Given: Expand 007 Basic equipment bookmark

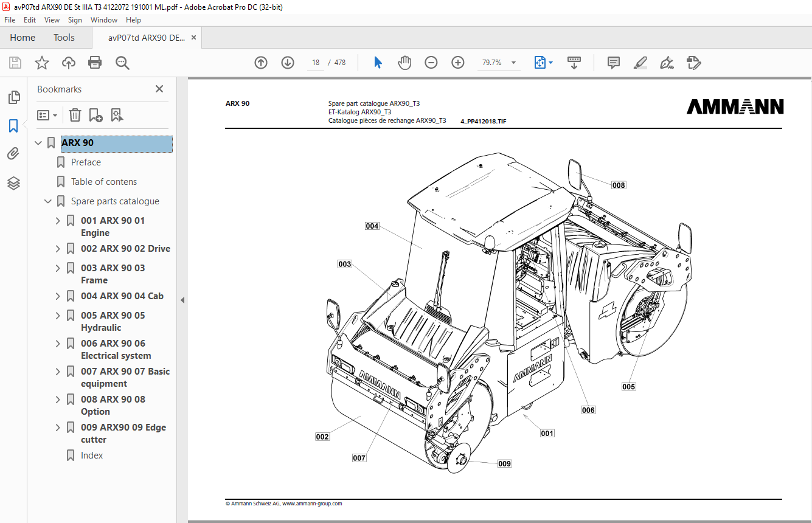Looking at the screenshot, I should click(58, 372).
